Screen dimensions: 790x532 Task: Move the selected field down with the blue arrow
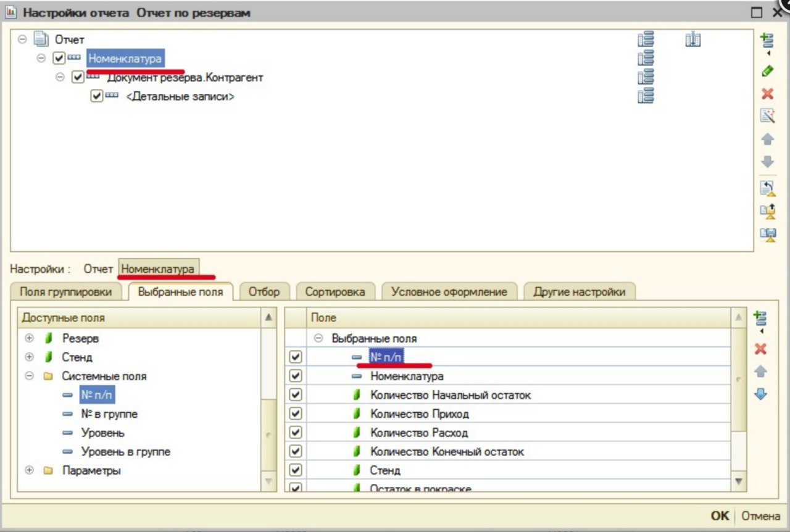pos(760,394)
